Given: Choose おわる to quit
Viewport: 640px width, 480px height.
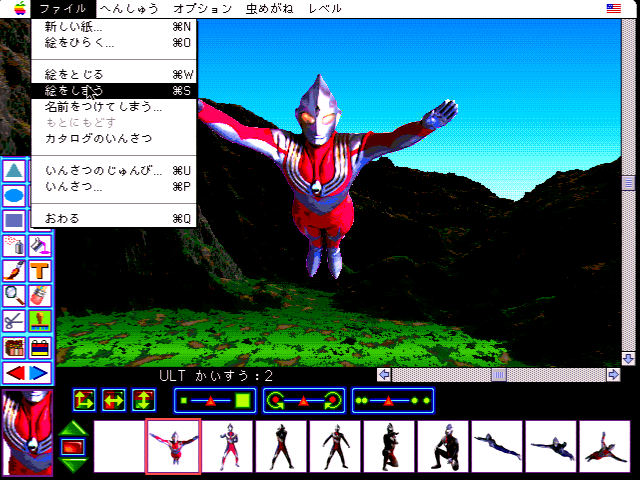Looking at the screenshot, I should [114, 219].
